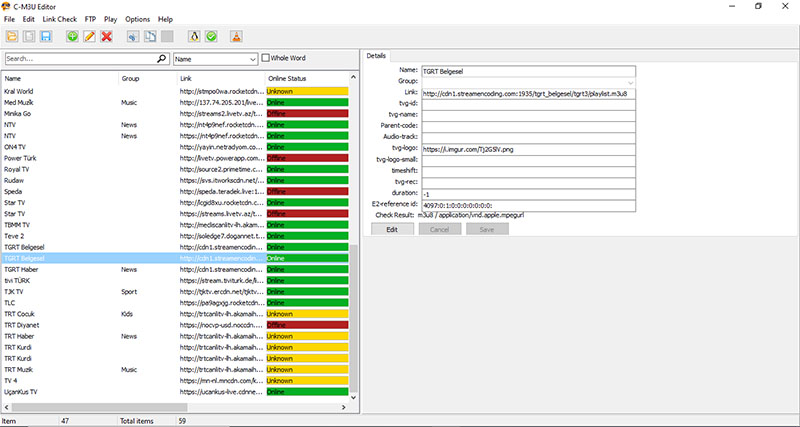Click the grayed-out paste toolbar icon
The width and height of the screenshot is (800, 427).
[x=167, y=36]
